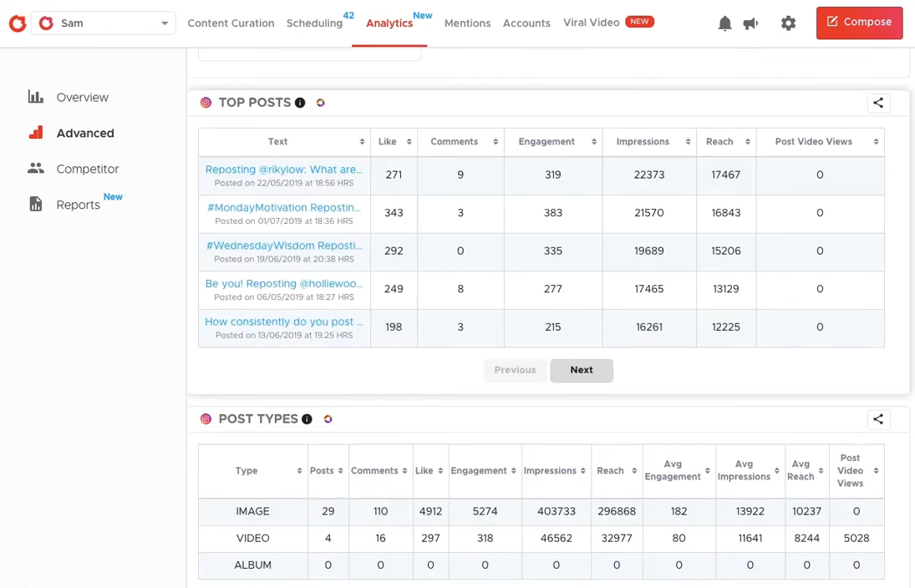Image resolution: width=915 pixels, height=588 pixels.
Task: Open the Sam account dropdown
Action: coord(103,23)
